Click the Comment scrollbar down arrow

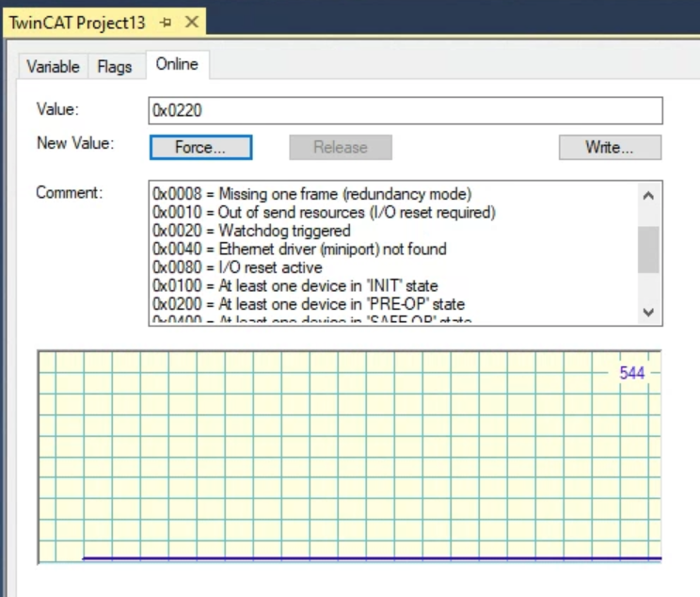648,312
